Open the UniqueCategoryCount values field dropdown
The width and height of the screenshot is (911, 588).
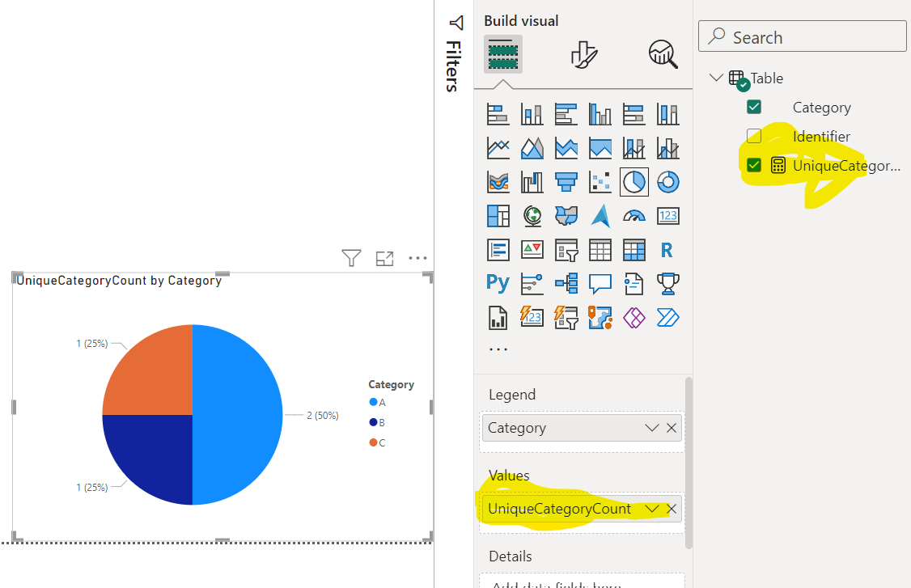[x=652, y=509]
